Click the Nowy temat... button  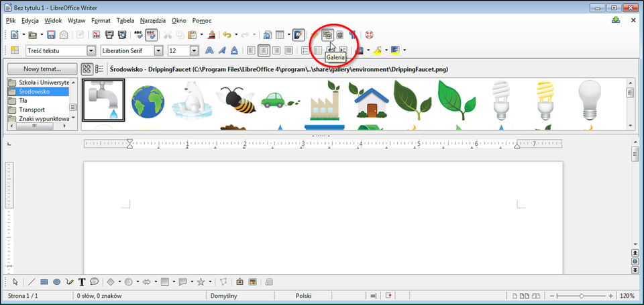tap(42, 69)
